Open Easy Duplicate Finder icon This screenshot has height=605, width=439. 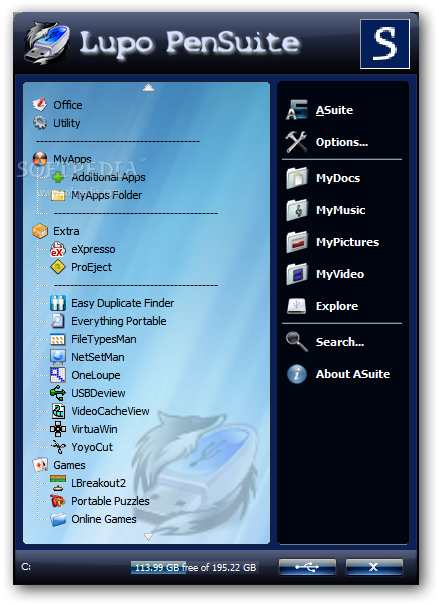(x=58, y=303)
